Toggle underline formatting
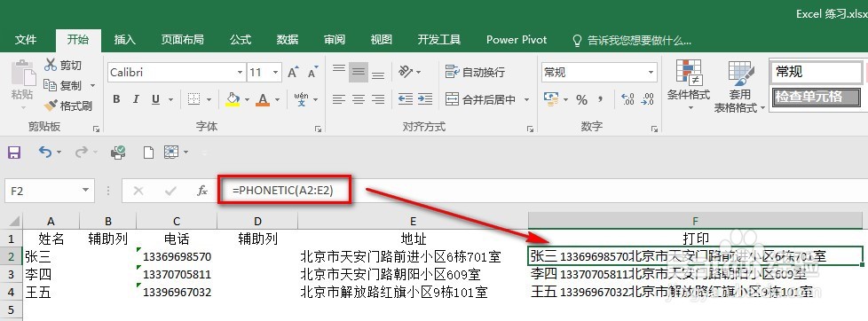Screen dimensions: 868x321 tap(155, 99)
